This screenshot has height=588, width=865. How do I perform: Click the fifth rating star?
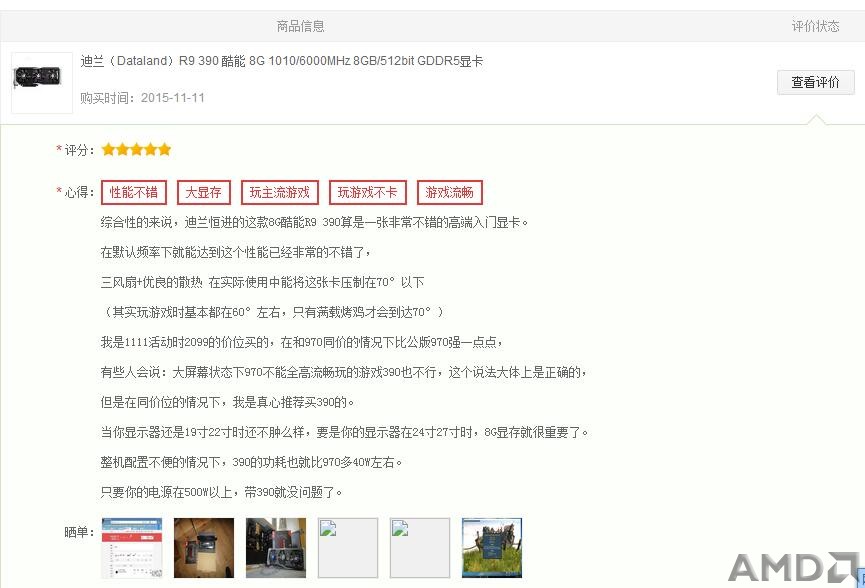click(164, 149)
